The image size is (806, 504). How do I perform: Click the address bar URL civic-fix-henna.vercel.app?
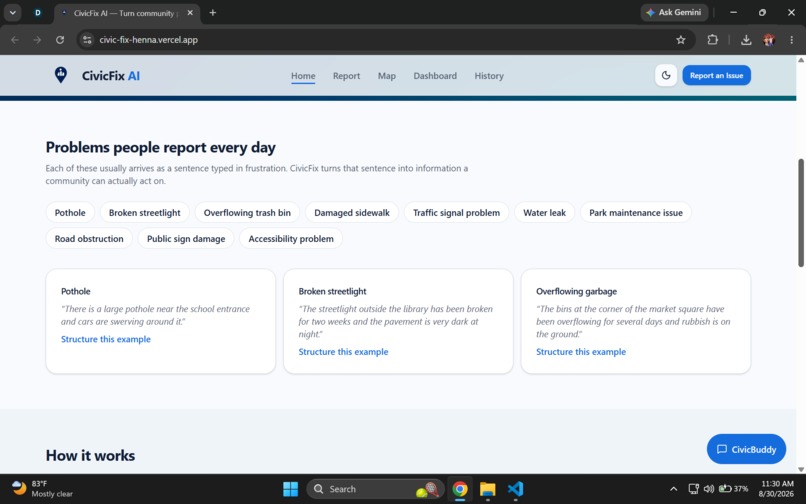tap(149, 40)
